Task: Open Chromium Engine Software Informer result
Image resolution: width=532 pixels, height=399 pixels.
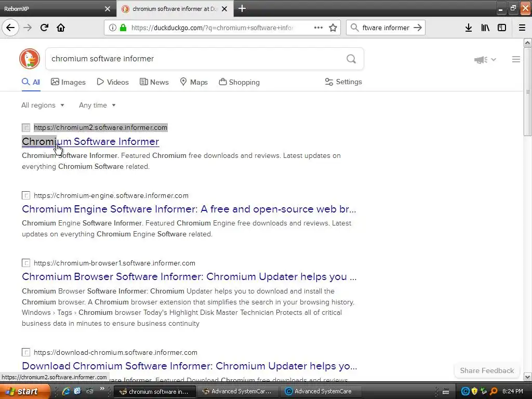Action: (x=189, y=209)
